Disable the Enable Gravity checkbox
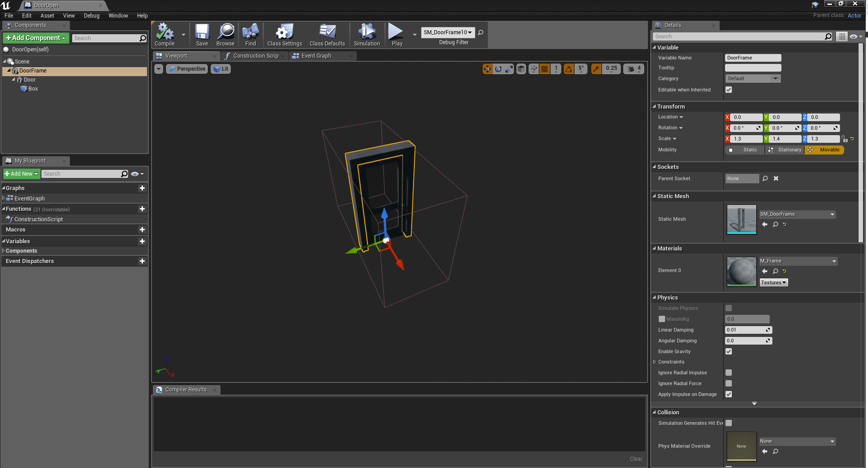868x468 pixels. 729,351
